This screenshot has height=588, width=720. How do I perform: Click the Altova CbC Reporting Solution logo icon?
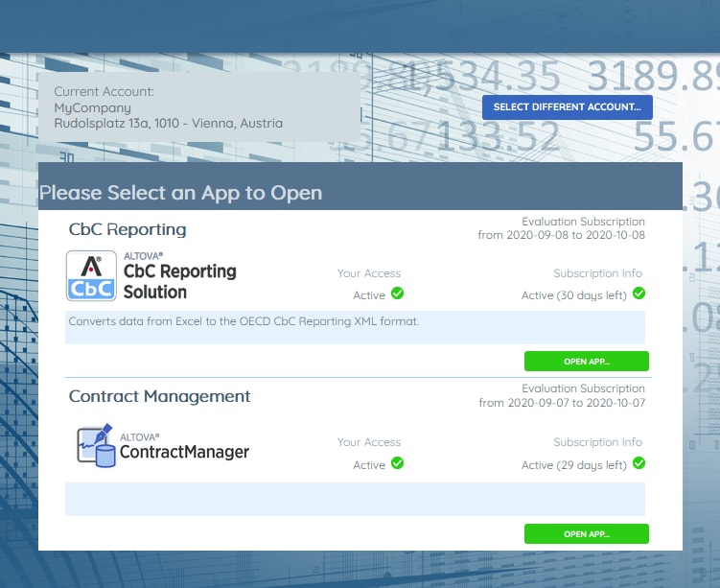coord(91,275)
